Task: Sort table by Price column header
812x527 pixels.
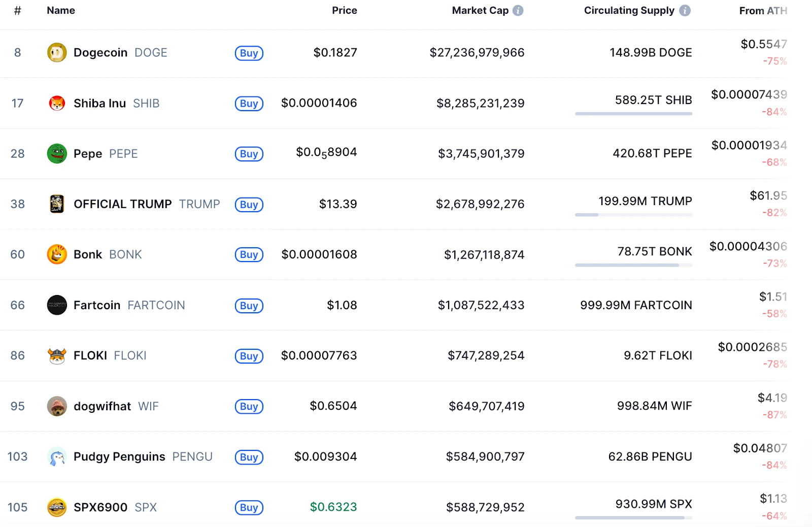Action: tap(345, 11)
